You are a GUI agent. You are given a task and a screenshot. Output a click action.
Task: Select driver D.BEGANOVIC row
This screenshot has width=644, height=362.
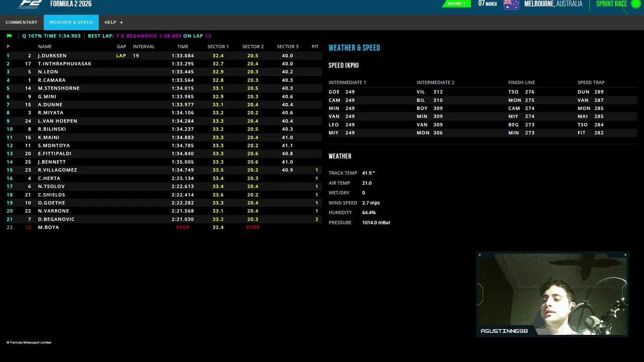click(x=164, y=219)
